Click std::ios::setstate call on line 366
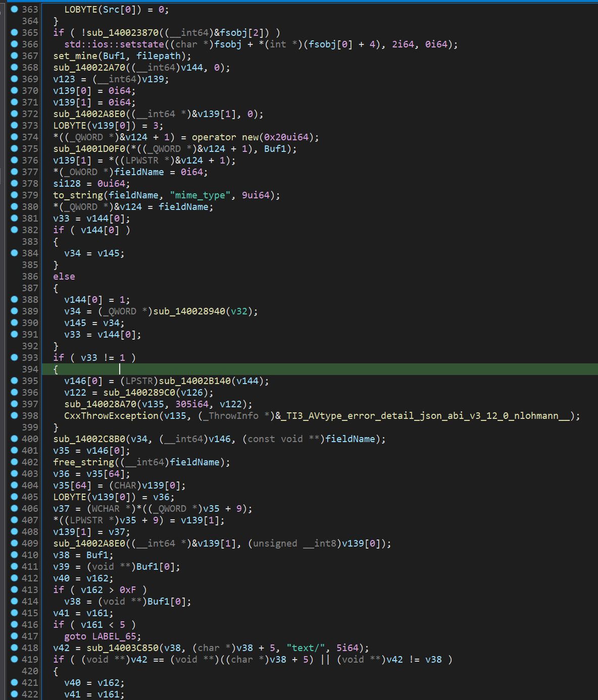Screen dimensions: 598x700 coord(114,44)
